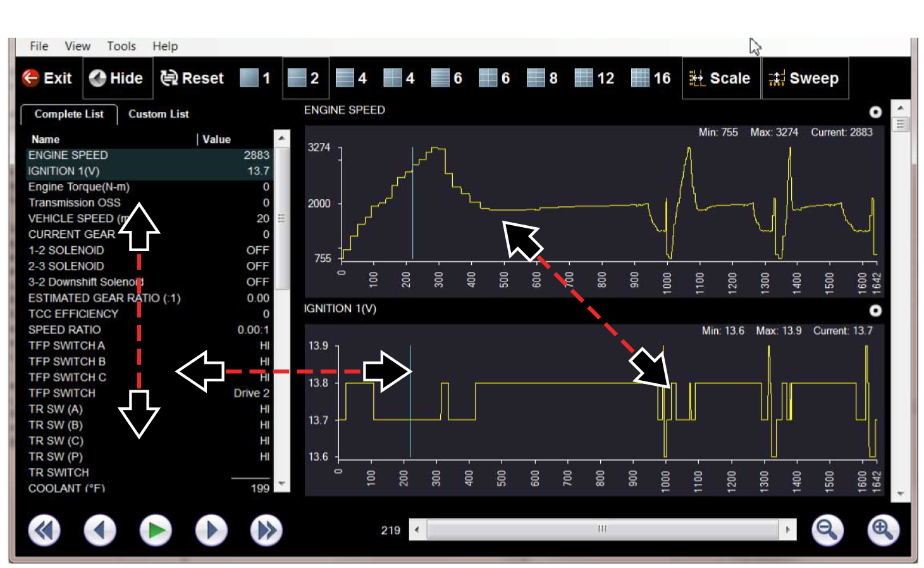Fast forward with the double-right arrows
Screen dimensions: 924x568
pos(266,530)
